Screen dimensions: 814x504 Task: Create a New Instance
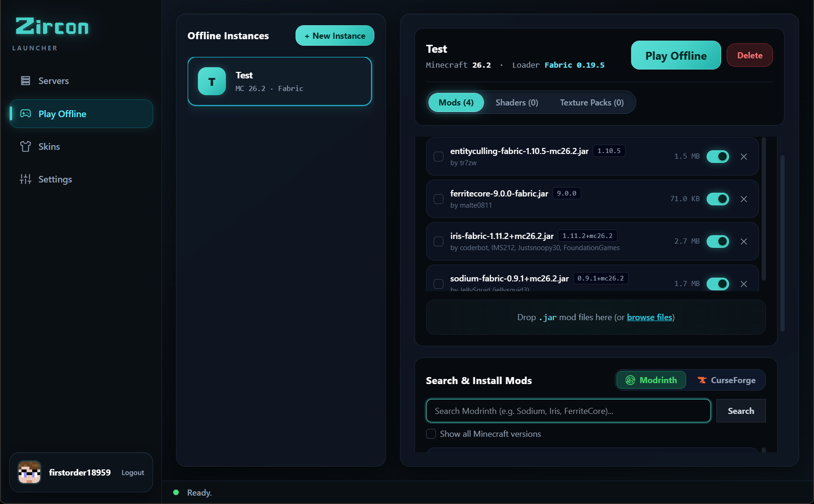coord(335,35)
